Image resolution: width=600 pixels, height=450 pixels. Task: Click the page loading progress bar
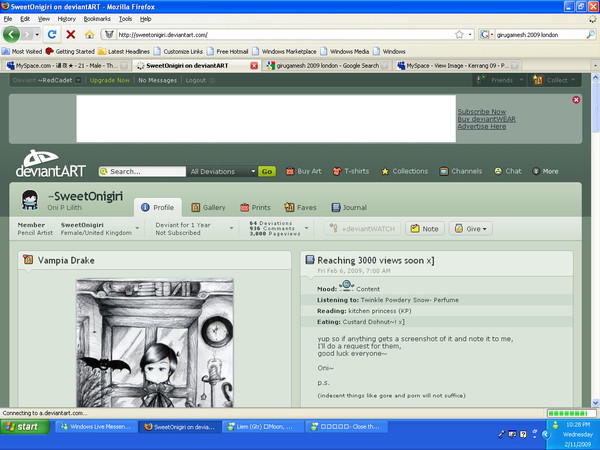(x=571, y=413)
